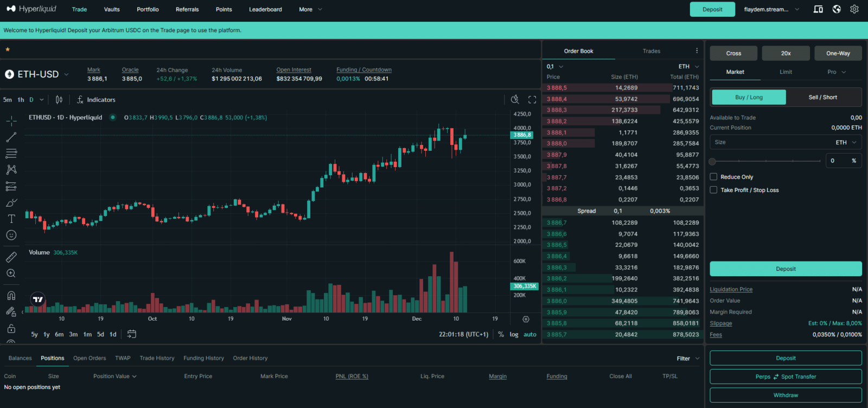868x408 pixels.
Task: Select the chart patterns tool
Action: click(11, 170)
